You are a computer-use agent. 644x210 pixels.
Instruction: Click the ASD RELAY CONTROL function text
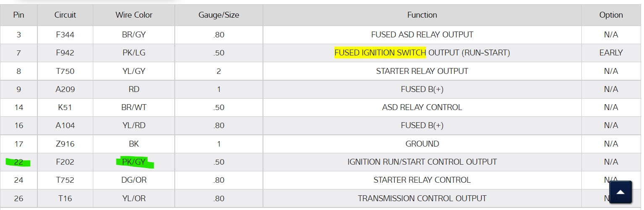click(x=422, y=108)
